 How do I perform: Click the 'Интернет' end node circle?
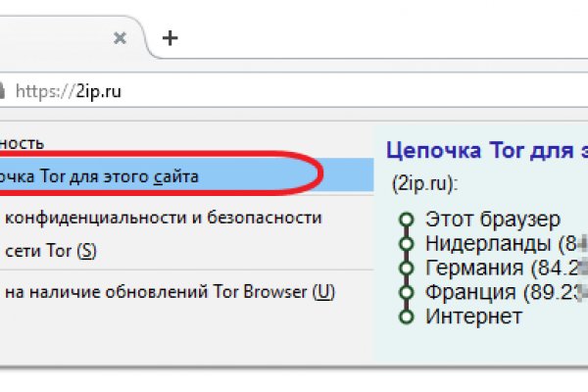pyautogui.click(x=404, y=315)
